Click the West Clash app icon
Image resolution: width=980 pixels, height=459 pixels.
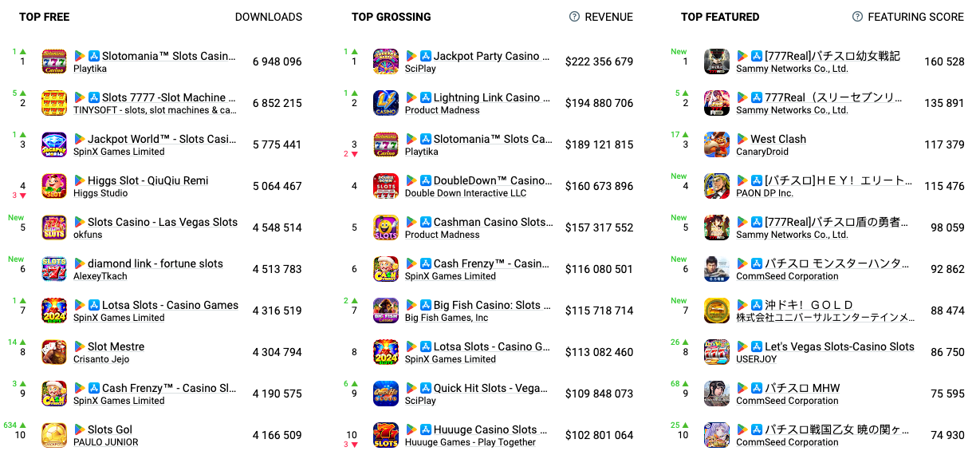(717, 144)
